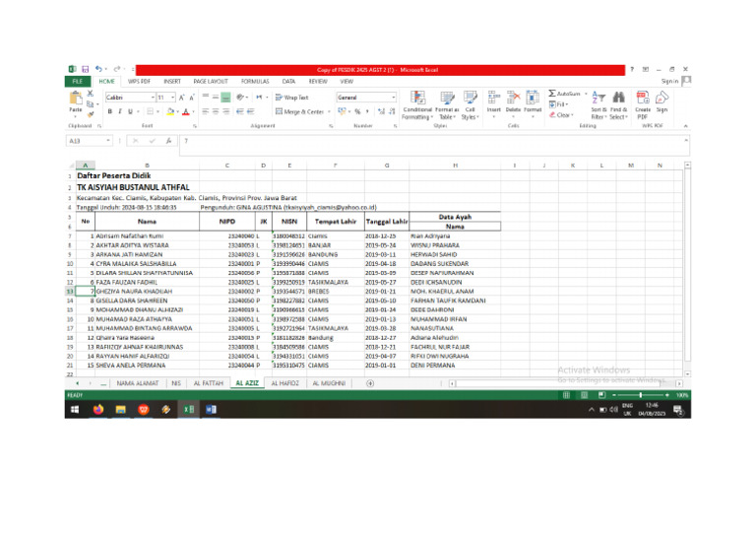Click the Save icon in Quick Access Toolbar
This screenshot has width=756, height=535.
[86, 70]
